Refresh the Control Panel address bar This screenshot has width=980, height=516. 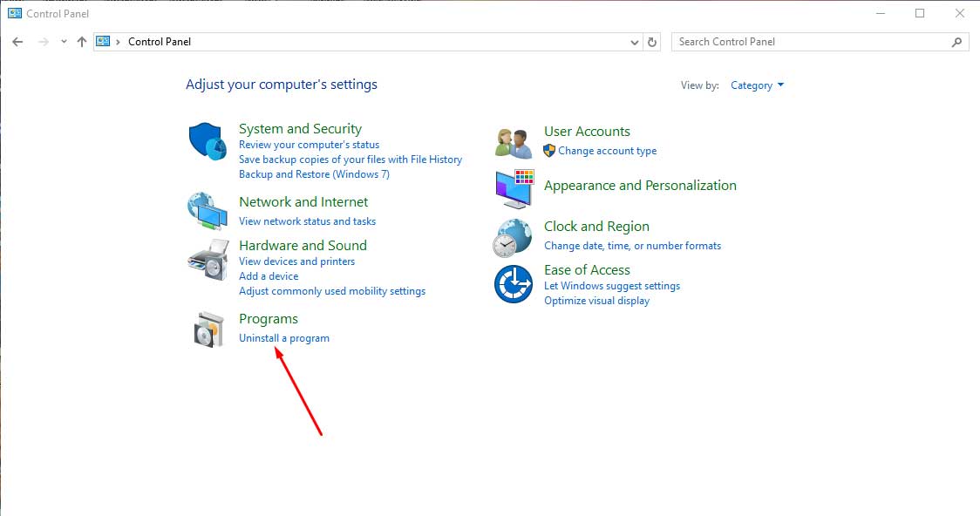[x=652, y=42]
